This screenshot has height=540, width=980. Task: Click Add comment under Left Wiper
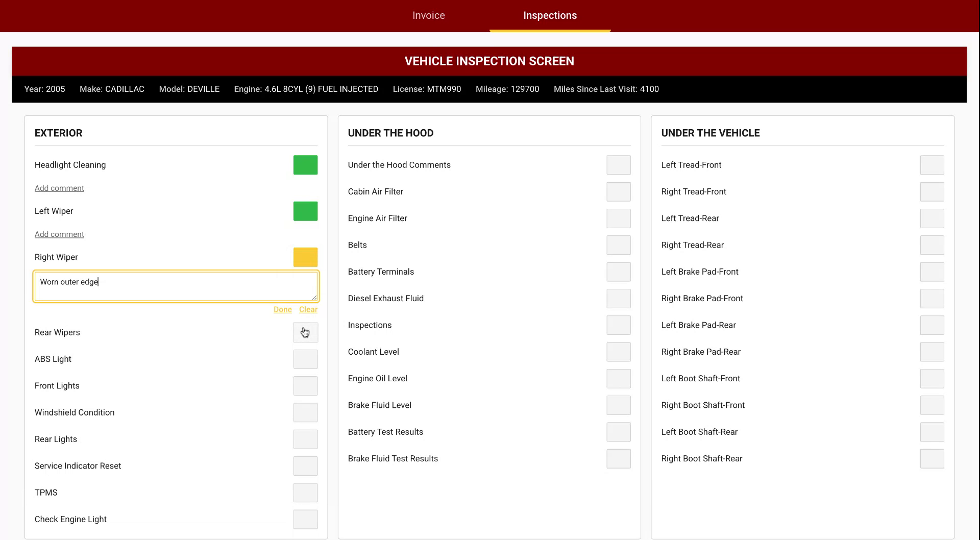(x=59, y=234)
